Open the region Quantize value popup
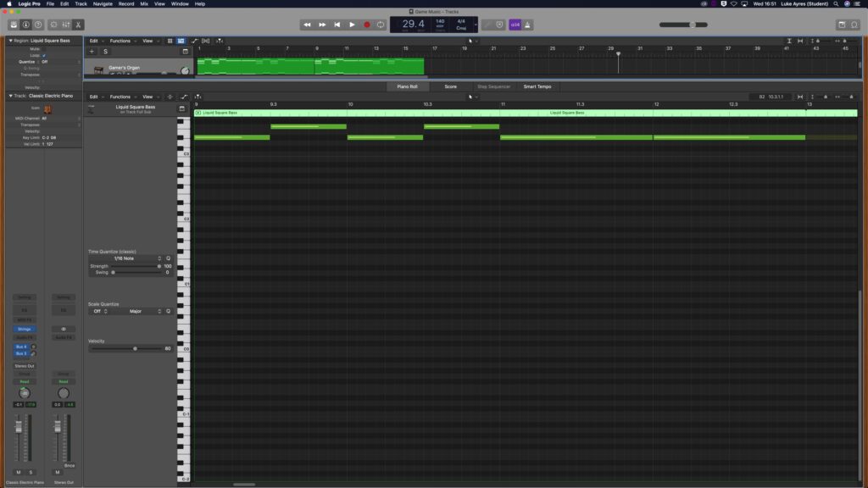The image size is (868, 488). [x=61, y=62]
